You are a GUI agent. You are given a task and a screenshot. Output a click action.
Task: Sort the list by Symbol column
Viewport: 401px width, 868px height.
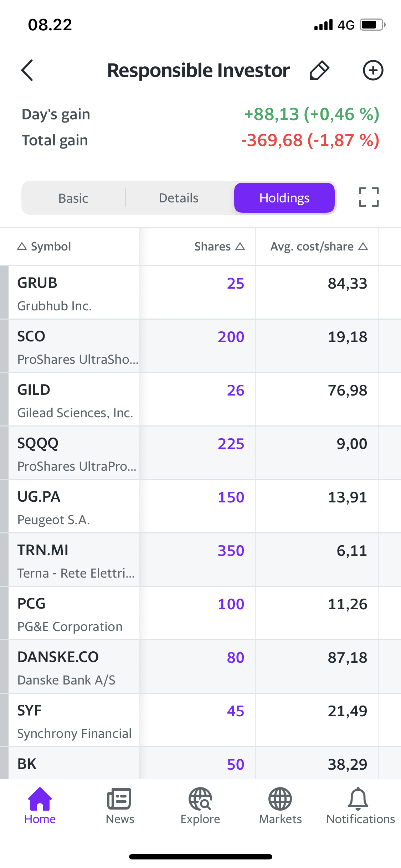coord(45,247)
